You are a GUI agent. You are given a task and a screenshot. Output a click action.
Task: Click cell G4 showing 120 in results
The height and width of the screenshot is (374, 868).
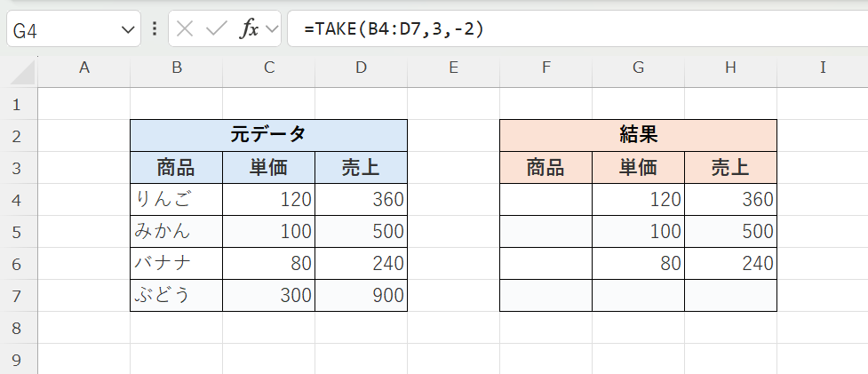pos(638,199)
